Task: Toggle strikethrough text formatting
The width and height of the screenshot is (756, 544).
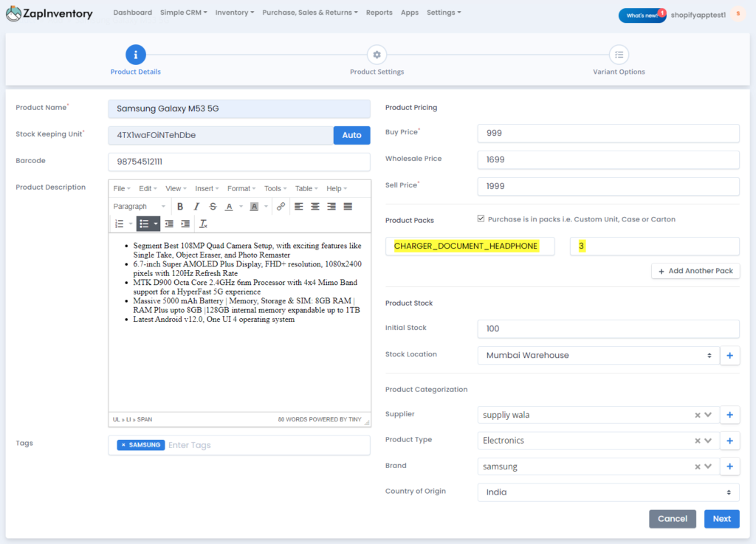Action: [213, 206]
